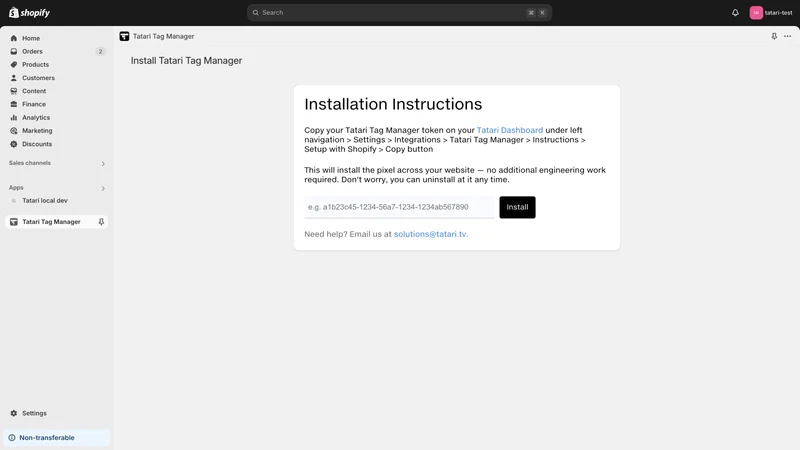
Task: Click the token input field
Action: [399, 207]
